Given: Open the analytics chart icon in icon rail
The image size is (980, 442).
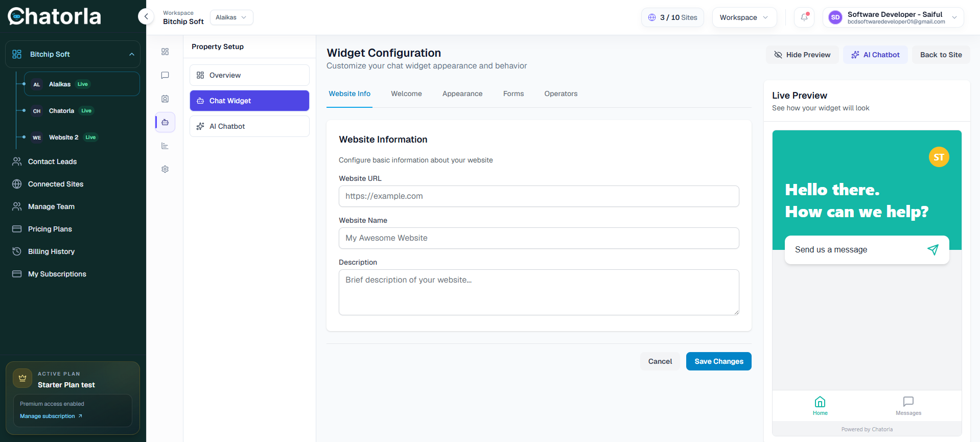Looking at the screenshot, I should [x=165, y=146].
